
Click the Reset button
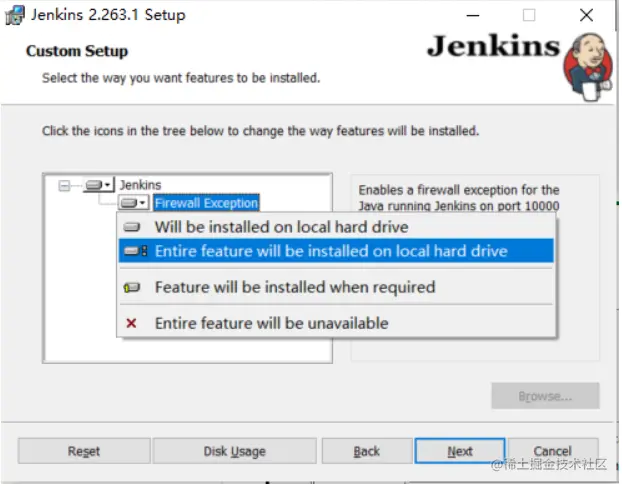coord(84,451)
